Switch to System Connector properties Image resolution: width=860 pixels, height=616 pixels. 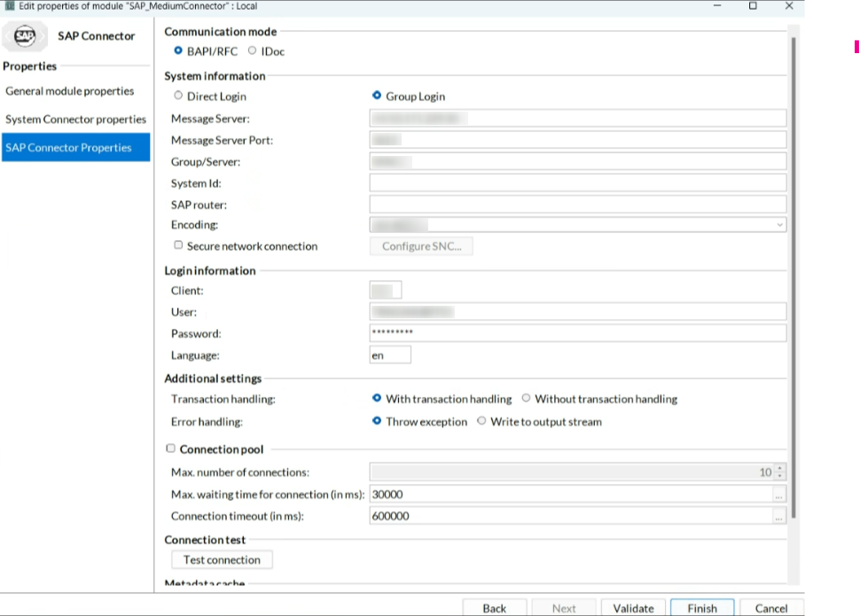[75, 119]
